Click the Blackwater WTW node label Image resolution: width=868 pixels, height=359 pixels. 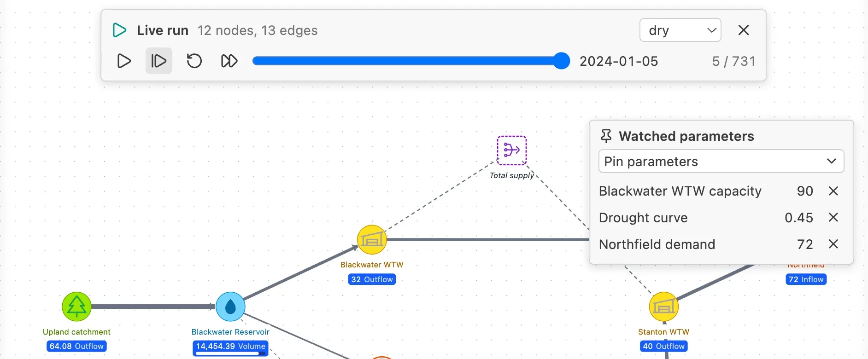[x=372, y=265]
